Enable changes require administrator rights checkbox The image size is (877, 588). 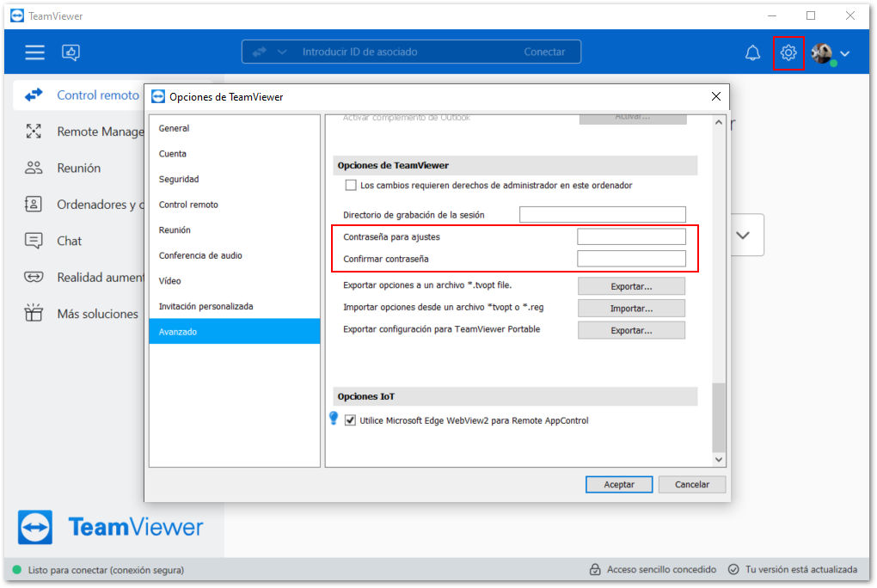point(351,185)
